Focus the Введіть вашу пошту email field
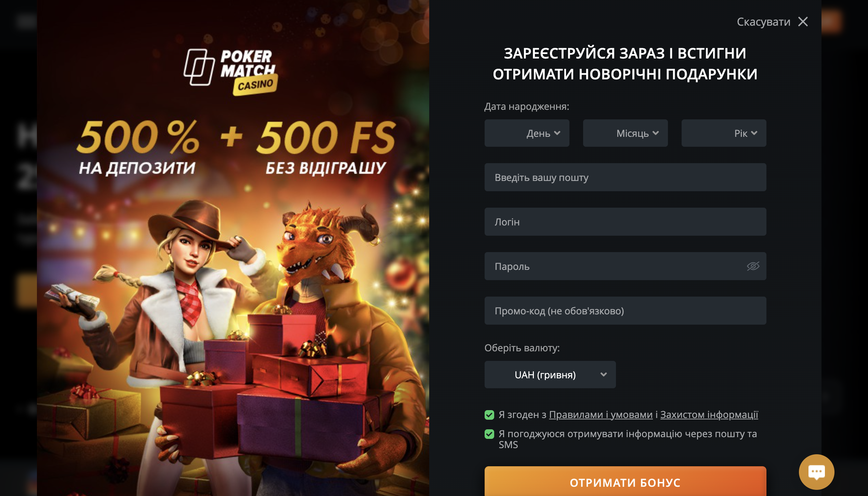The image size is (868, 496). [x=625, y=177]
